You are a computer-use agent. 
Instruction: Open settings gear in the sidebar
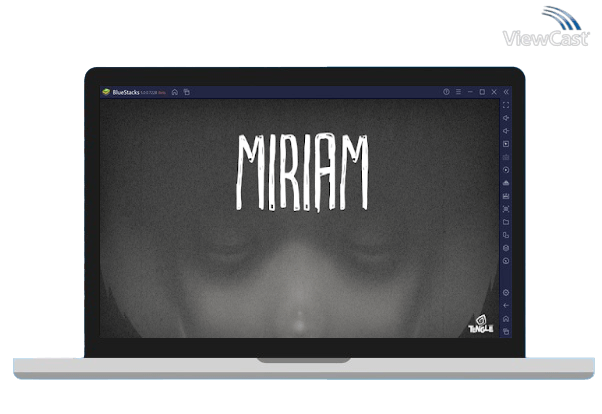point(506,293)
